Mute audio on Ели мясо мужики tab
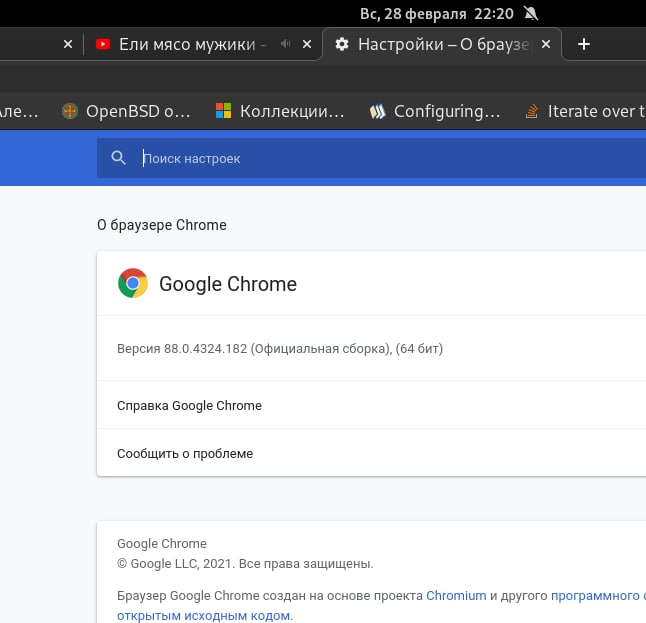The image size is (646, 623). (x=286, y=44)
